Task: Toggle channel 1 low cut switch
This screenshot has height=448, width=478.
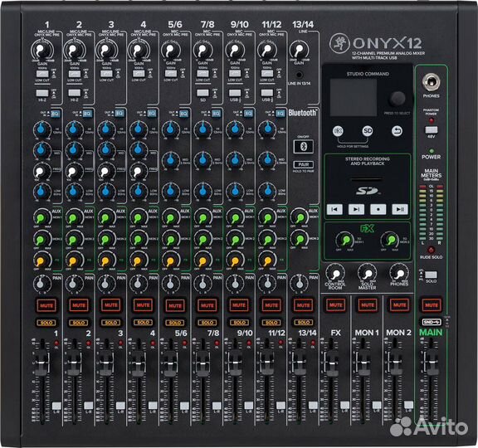Action: pyautogui.click(x=42, y=74)
